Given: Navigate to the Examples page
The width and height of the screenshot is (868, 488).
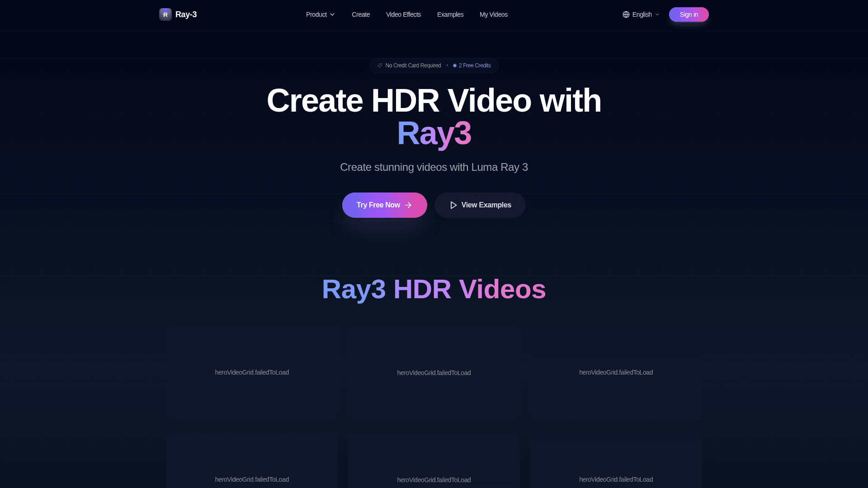Looking at the screenshot, I should 450,14.
